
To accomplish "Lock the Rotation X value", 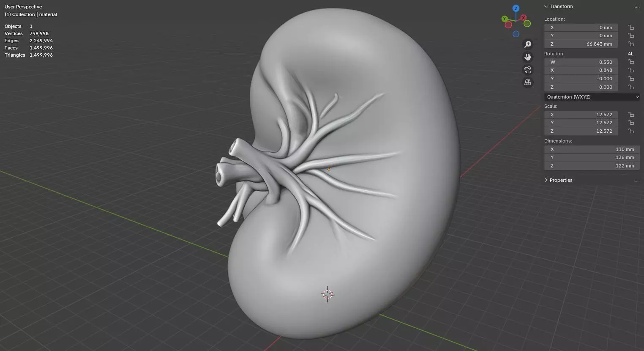I will [631, 70].
